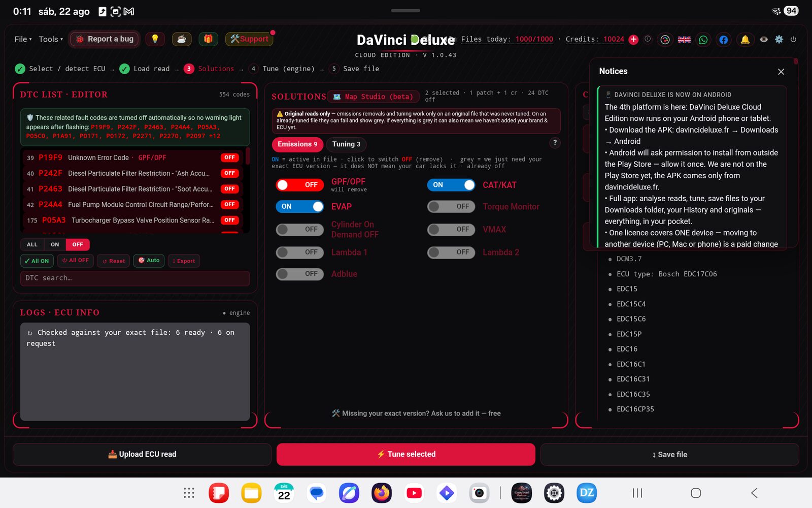Screen dimensions: 812x508
Task: Open the Tools menu
Action: point(51,39)
